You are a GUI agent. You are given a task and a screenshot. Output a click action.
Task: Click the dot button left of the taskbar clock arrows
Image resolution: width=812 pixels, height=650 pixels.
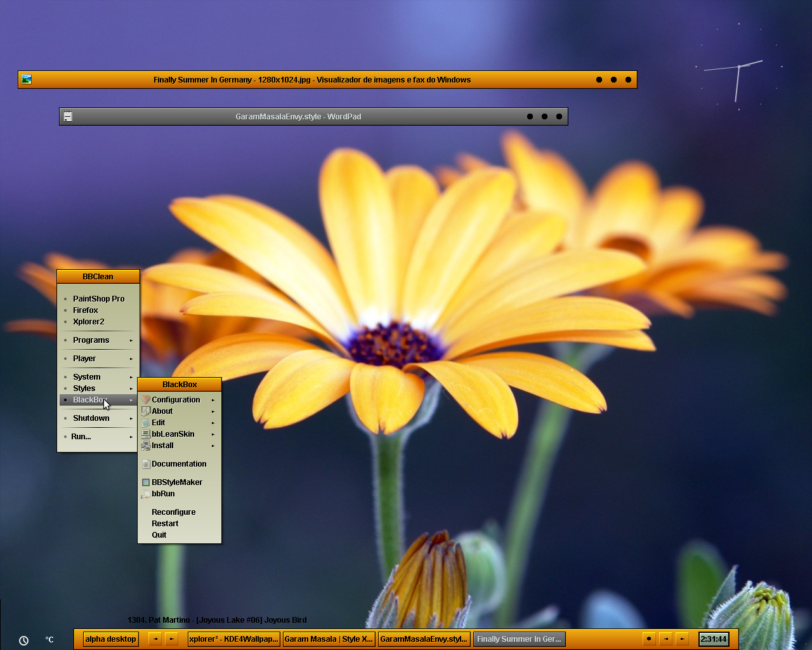click(648, 639)
